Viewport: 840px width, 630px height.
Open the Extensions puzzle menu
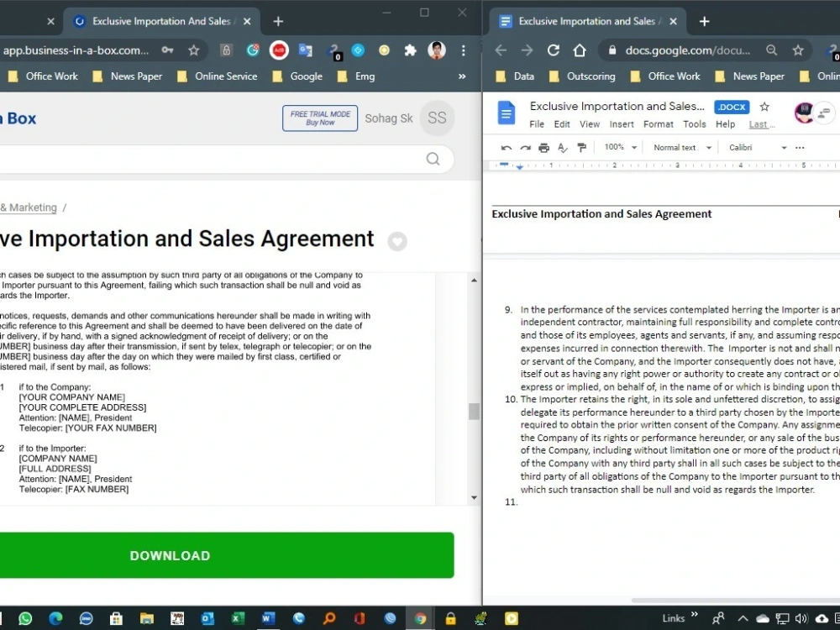tap(411, 50)
